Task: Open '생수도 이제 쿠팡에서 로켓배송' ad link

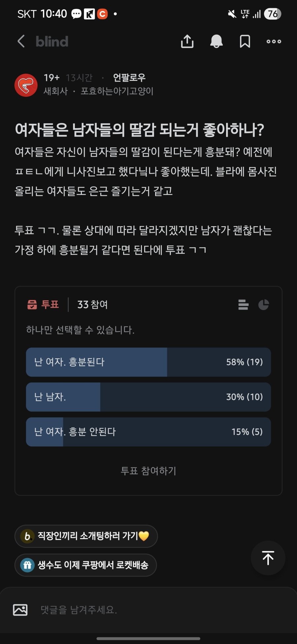Action: point(85,565)
